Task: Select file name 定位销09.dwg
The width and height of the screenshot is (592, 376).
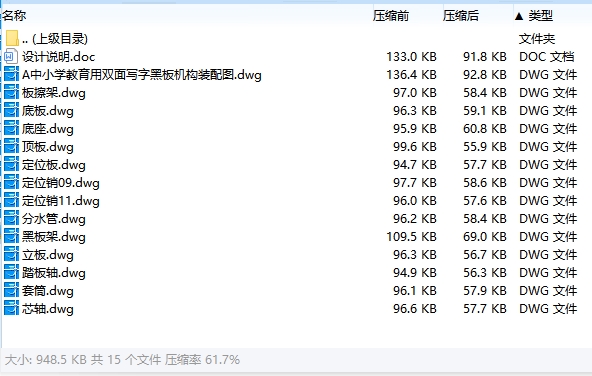Action: coord(61,183)
